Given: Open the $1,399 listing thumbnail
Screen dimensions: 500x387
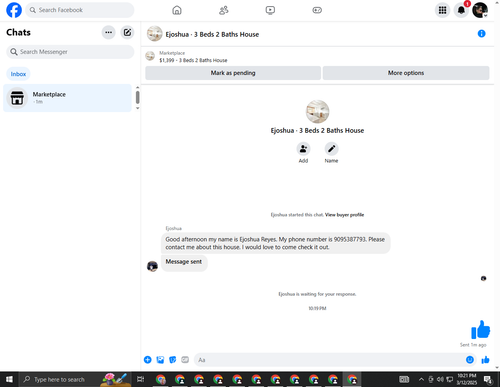Looking at the screenshot, I should click(x=150, y=56).
